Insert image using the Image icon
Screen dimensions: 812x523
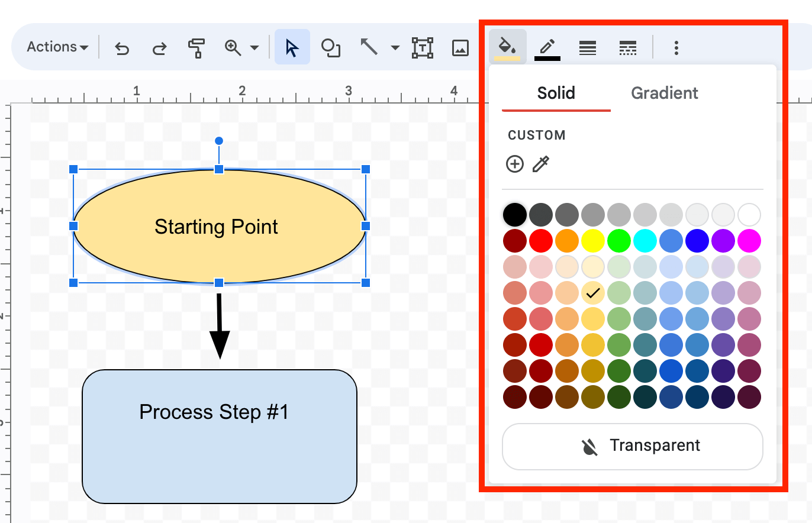[460, 47]
